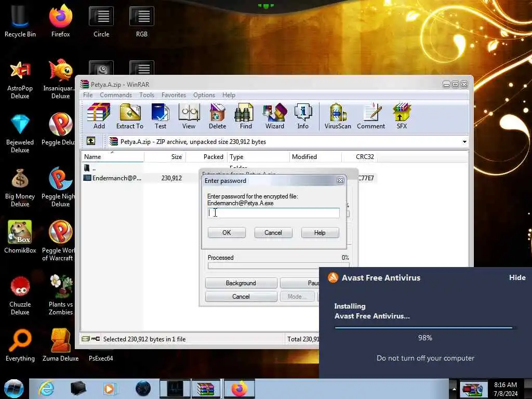532x399 pixels.
Task: Expand the archive path dropdown arrow
Action: [464, 141]
